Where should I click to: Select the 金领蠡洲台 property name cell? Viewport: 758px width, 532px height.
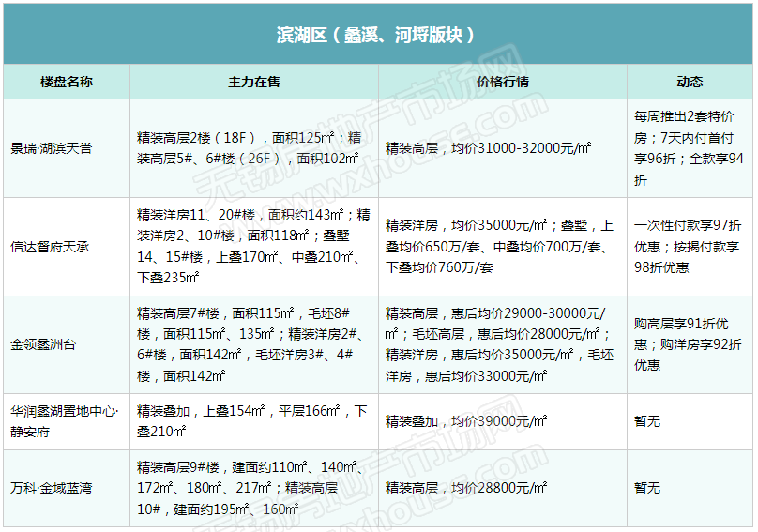tap(67, 344)
